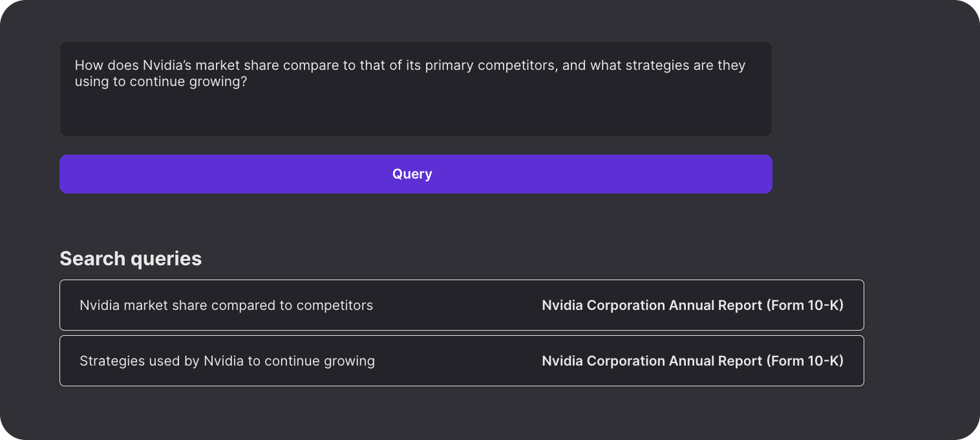Open the Annual Report source in first query row

click(692, 305)
